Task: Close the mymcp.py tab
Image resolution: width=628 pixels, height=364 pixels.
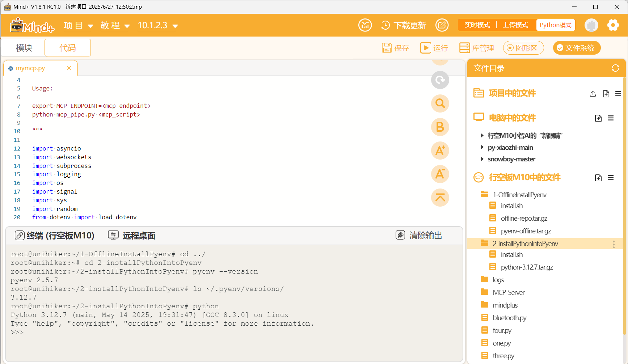Action: click(x=69, y=68)
